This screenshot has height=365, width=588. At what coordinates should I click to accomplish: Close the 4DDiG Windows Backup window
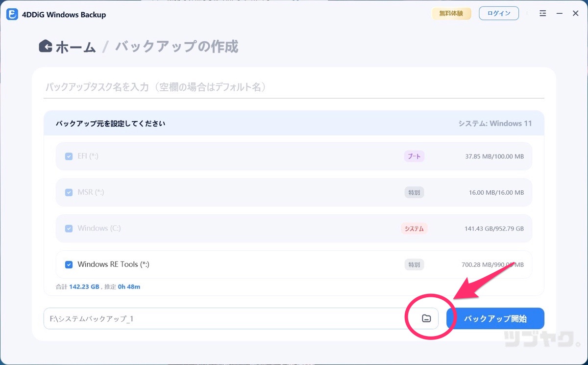pos(576,14)
